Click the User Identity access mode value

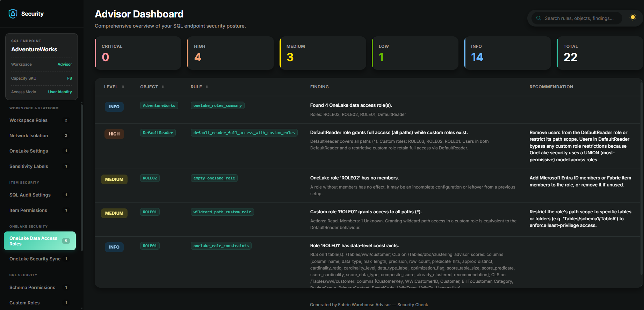point(60,92)
